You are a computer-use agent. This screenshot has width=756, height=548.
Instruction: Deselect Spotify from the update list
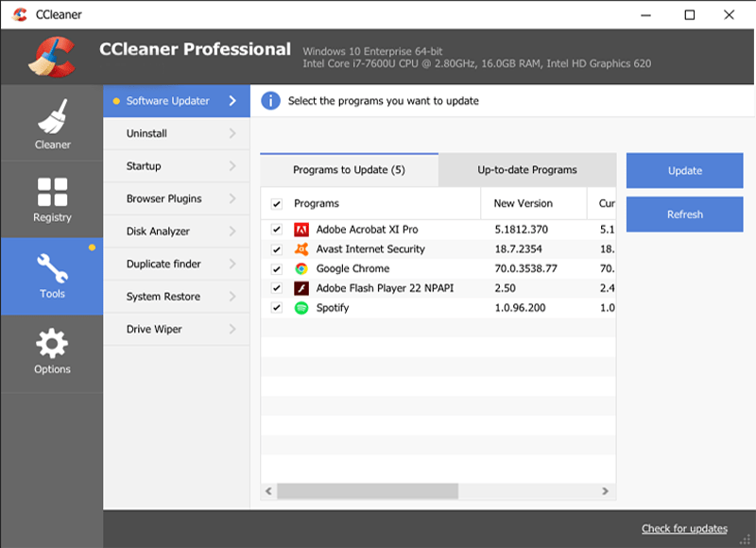tap(276, 307)
